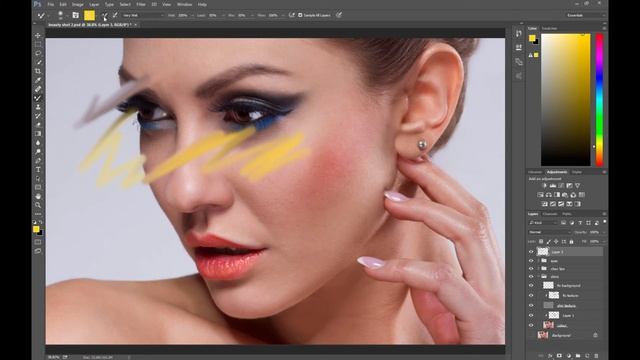Collapse the expanded skin layer group

[539, 277]
